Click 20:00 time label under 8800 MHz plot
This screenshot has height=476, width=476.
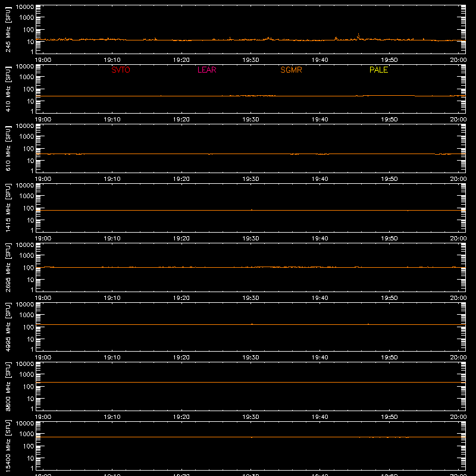pos(458,417)
